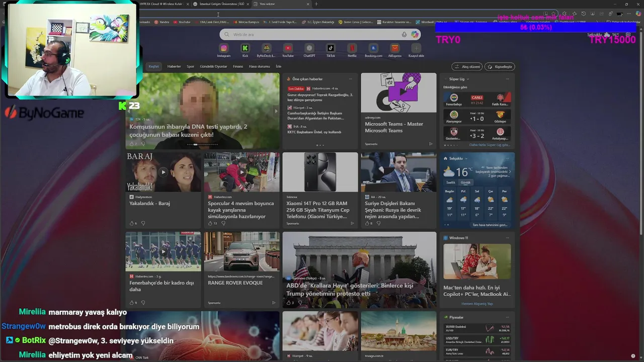Viewport: 644px width, 362px height.
Task: Open more options on Windows 11 card
Action: coord(507,238)
